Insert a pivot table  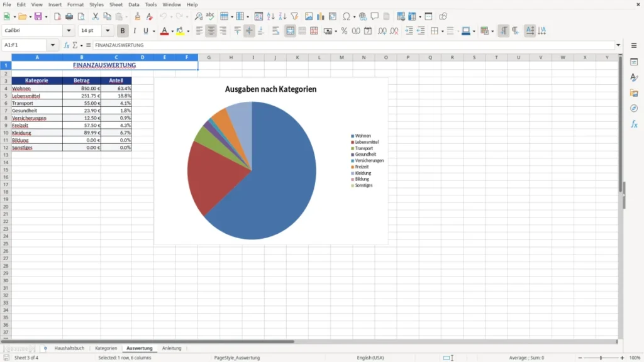click(333, 16)
